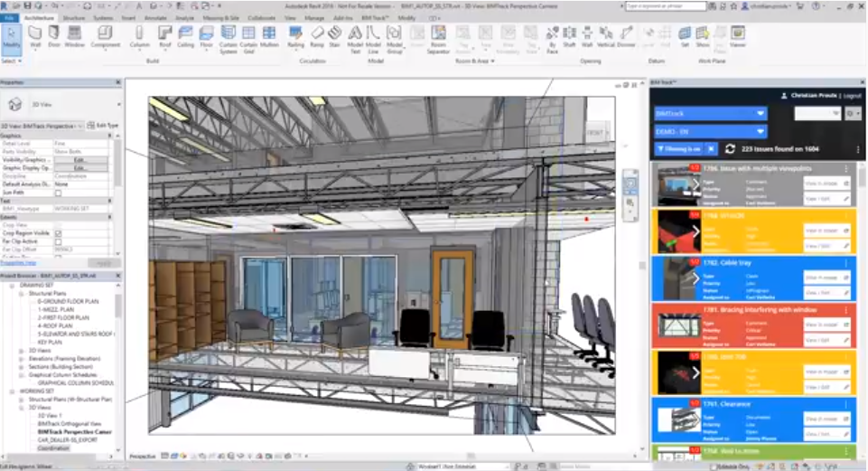The width and height of the screenshot is (868, 471).
Task: Click the Filtering is on button
Action: (x=678, y=148)
